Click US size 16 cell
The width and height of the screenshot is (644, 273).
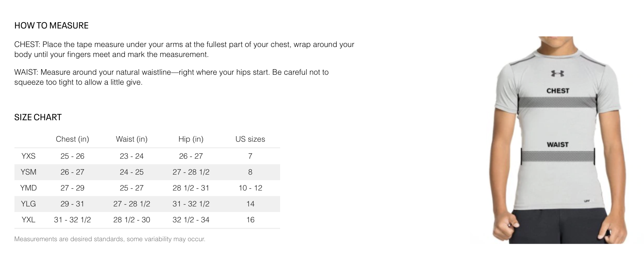[250, 220]
